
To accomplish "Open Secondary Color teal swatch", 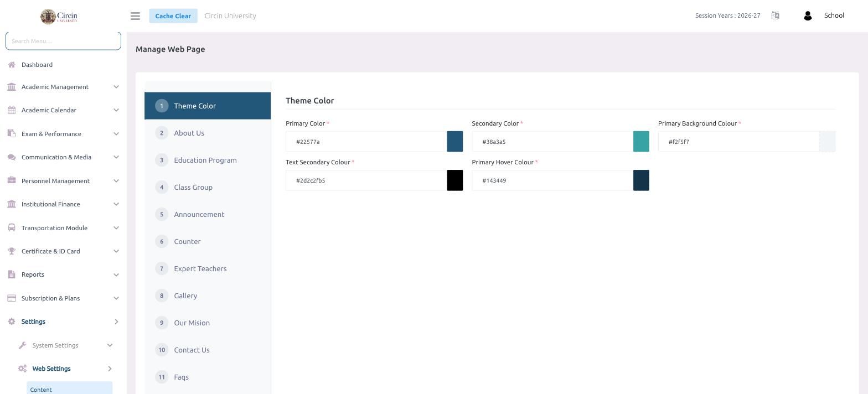I will (641, 142).
